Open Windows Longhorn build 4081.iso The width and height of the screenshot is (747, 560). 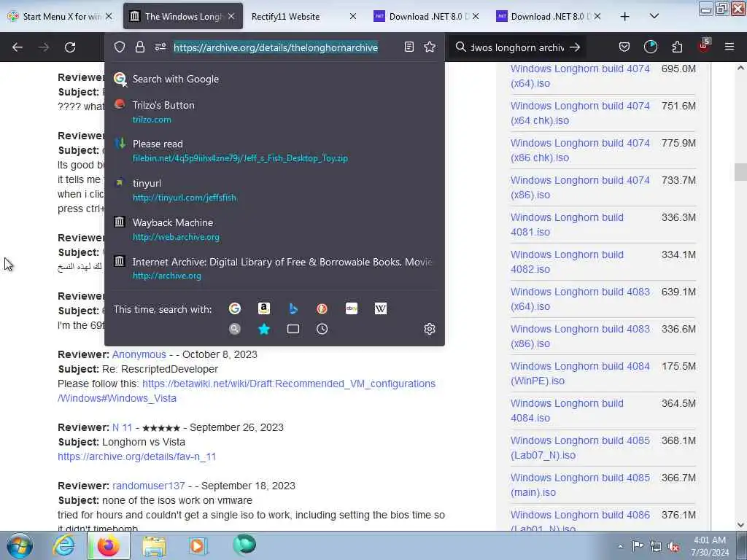[x=567, y=225]
